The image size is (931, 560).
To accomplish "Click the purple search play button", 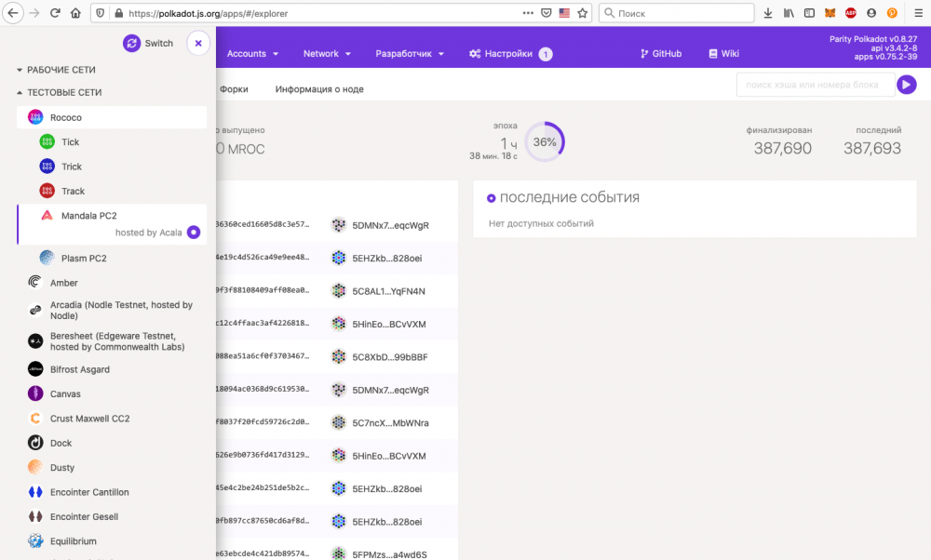I will pos(906,85).
